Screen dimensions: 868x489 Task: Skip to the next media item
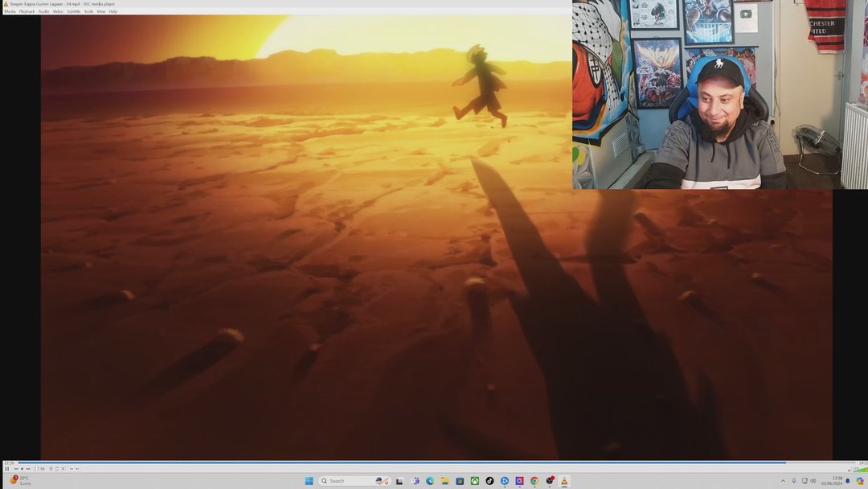click(x=28, y=469)
